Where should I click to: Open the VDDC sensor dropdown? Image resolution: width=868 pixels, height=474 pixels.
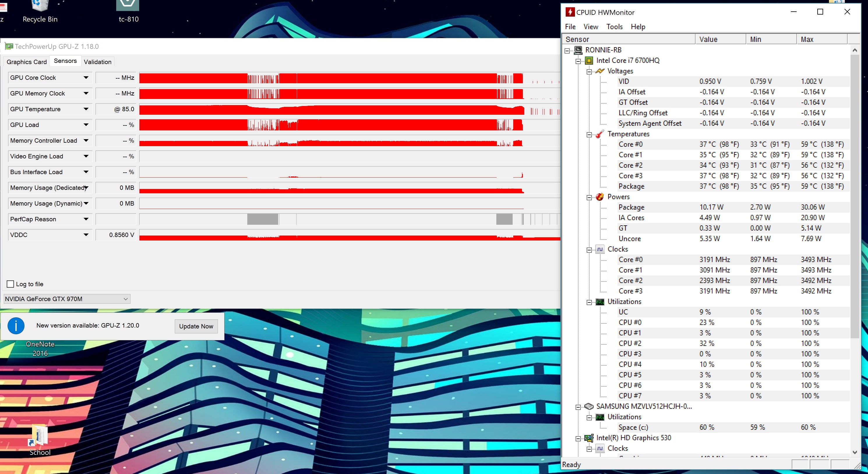(x=86, y=235)
